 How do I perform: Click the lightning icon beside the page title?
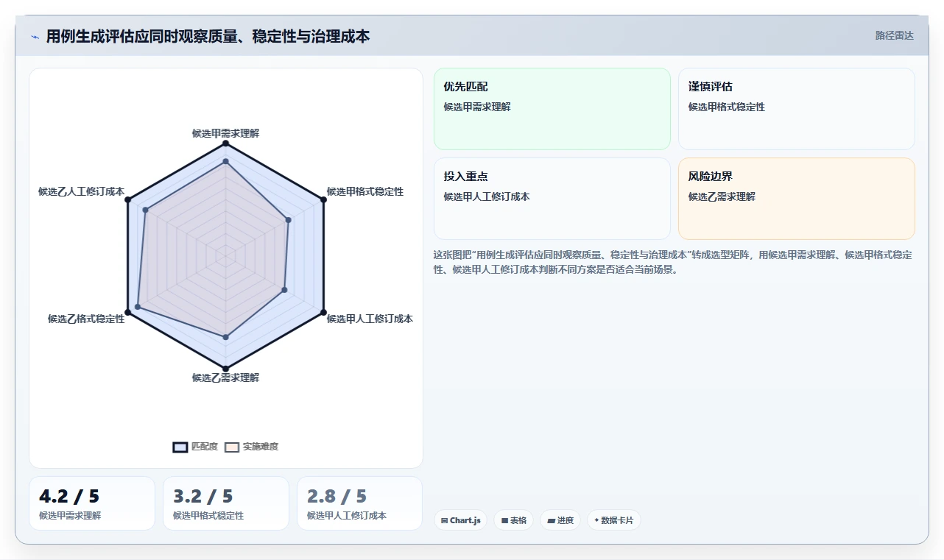point(35,37)
